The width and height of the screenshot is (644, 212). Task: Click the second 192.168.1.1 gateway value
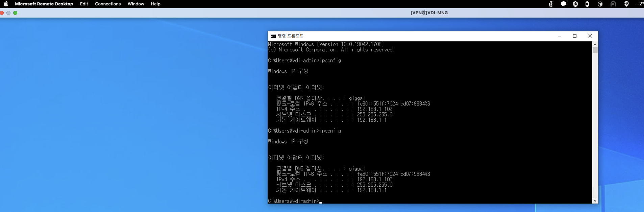coord(372,190)
